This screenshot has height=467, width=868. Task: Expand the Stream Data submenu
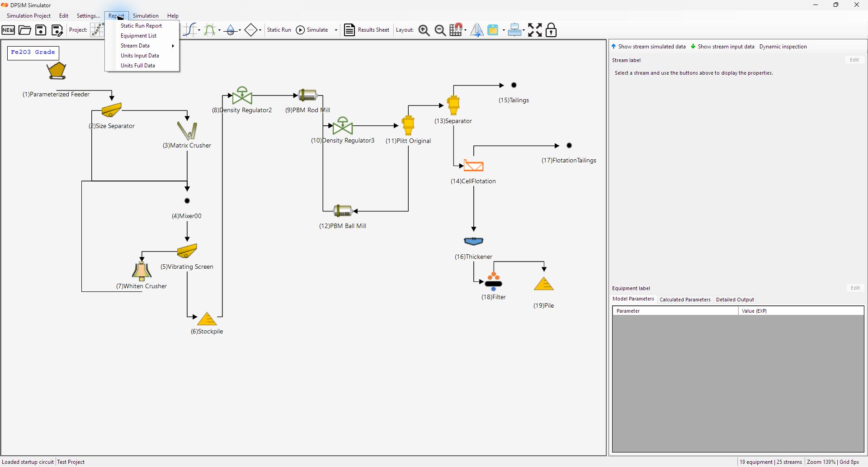point(142,46)
